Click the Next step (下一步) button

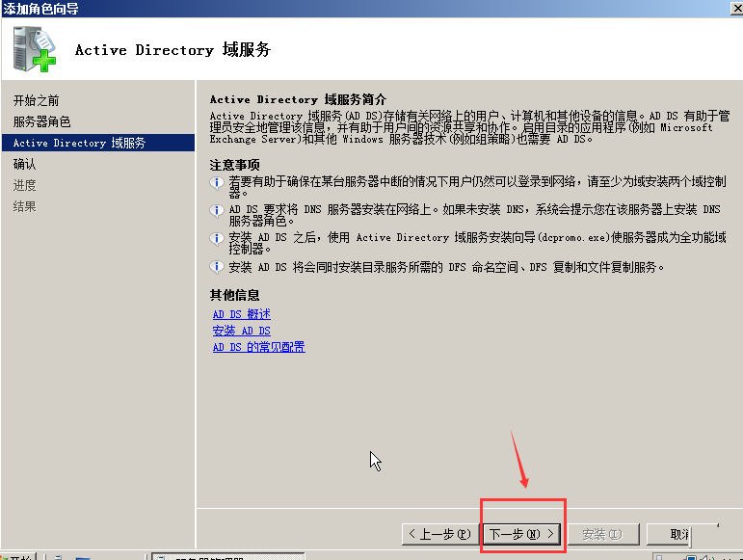click(521, 534)
